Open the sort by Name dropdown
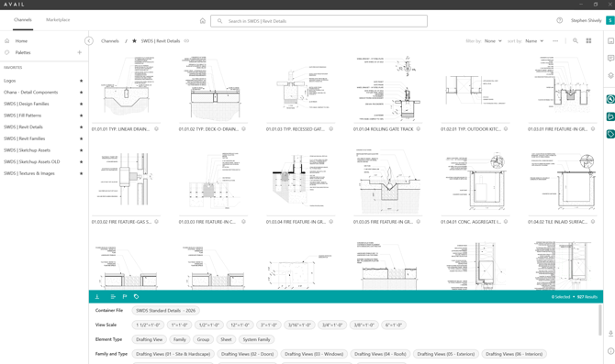The height and width of the screenshot is (364, 615). (534, 40)
